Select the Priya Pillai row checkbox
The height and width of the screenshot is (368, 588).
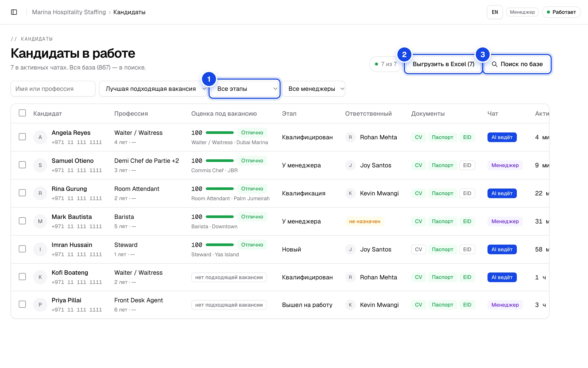22,304
